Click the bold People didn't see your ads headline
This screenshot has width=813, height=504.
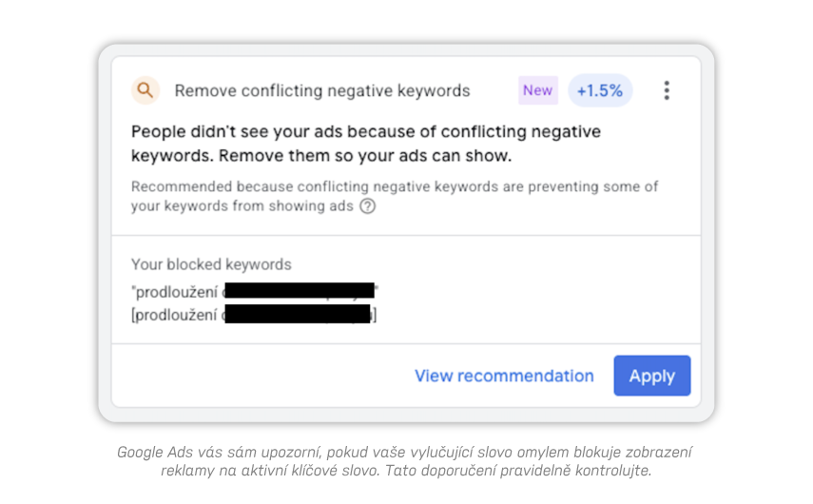click(365, 131)
